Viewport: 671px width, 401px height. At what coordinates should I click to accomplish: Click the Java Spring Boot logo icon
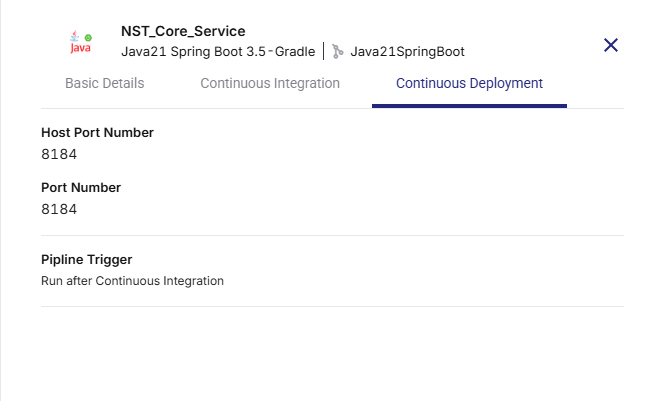[x=81, y=42]
